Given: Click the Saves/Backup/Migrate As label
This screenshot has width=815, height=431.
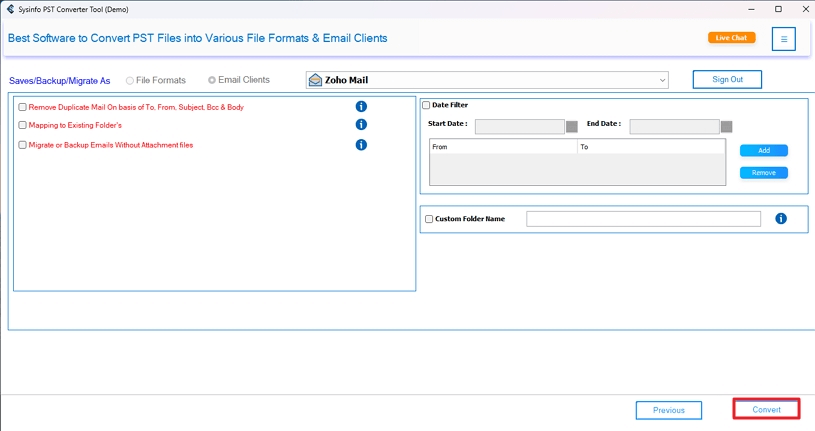Looking at the screenshot, I should pyautogui.click(x=60, y=81).
